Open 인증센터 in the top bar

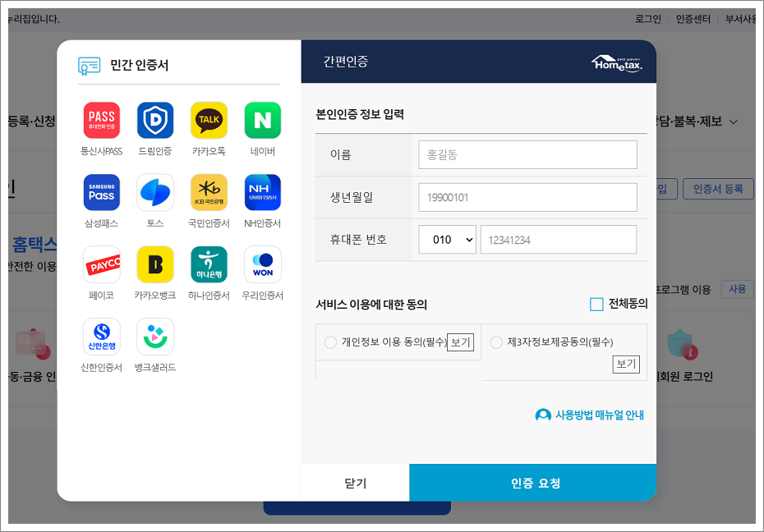tap(693, 19)
